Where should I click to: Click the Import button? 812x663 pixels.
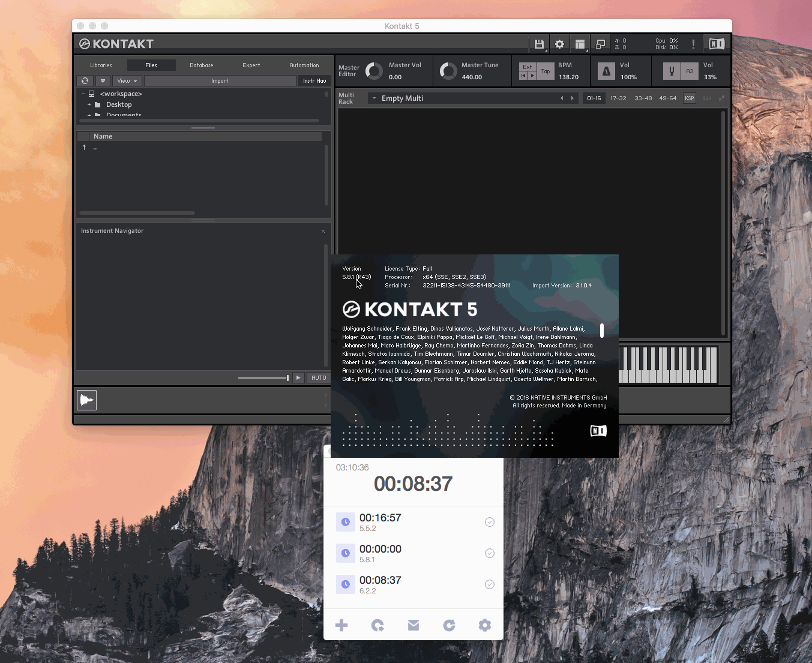tap(220, 80)
